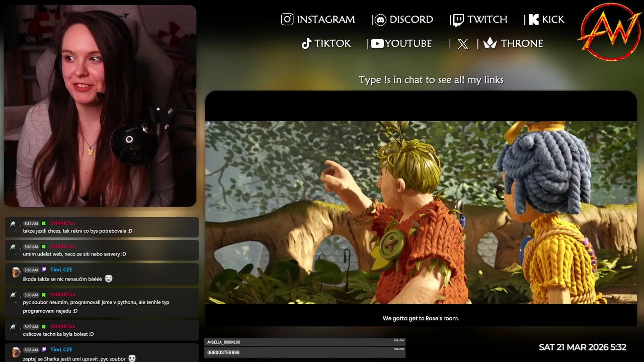
Task: Click the avatar beside "takze jestli chces" message
Action: pos(15,225)
